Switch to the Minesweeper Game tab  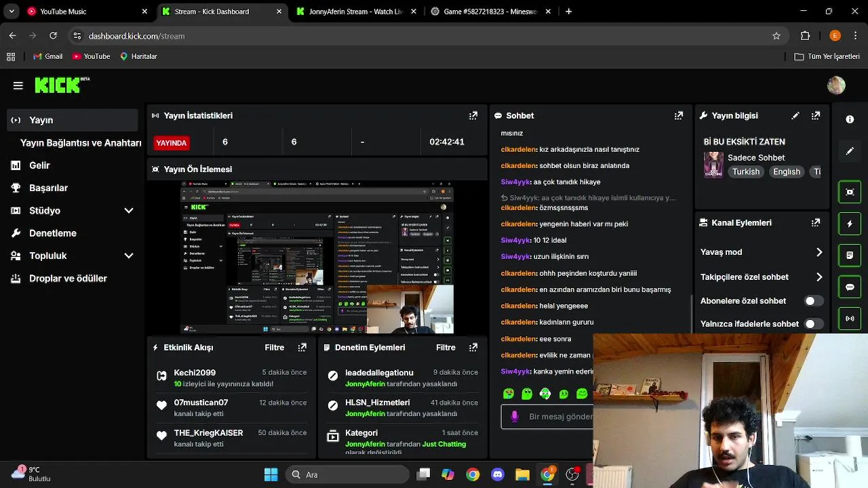tap(492, 12)
